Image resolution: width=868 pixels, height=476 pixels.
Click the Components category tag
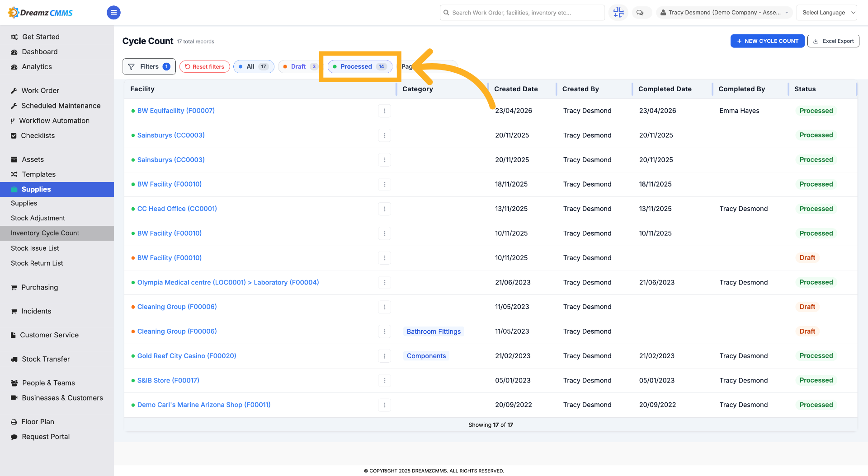426,356
